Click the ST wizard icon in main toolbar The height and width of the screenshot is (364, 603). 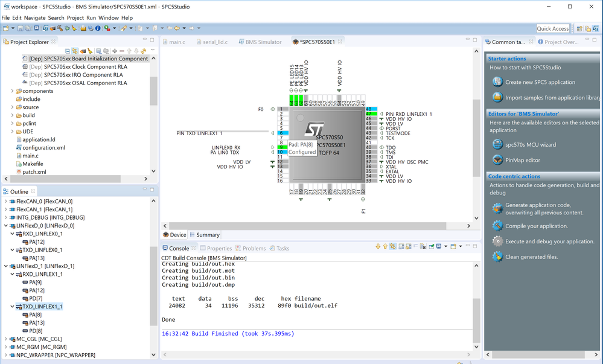click(45, 28)
